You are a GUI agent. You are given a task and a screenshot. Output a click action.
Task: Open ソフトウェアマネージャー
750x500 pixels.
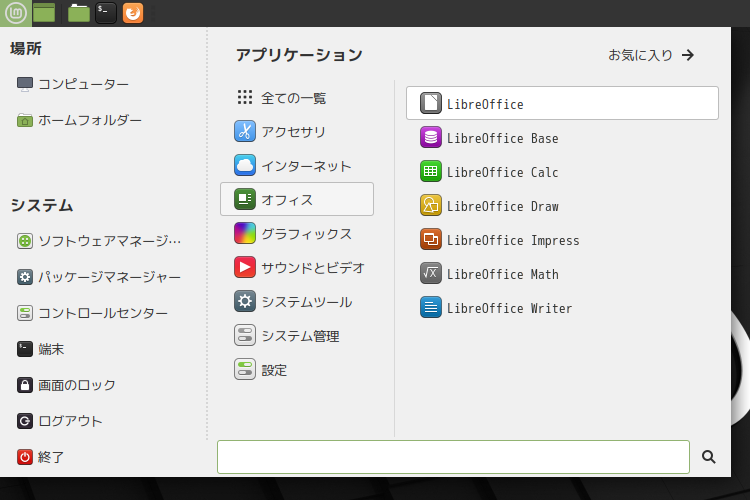(99, 241)
